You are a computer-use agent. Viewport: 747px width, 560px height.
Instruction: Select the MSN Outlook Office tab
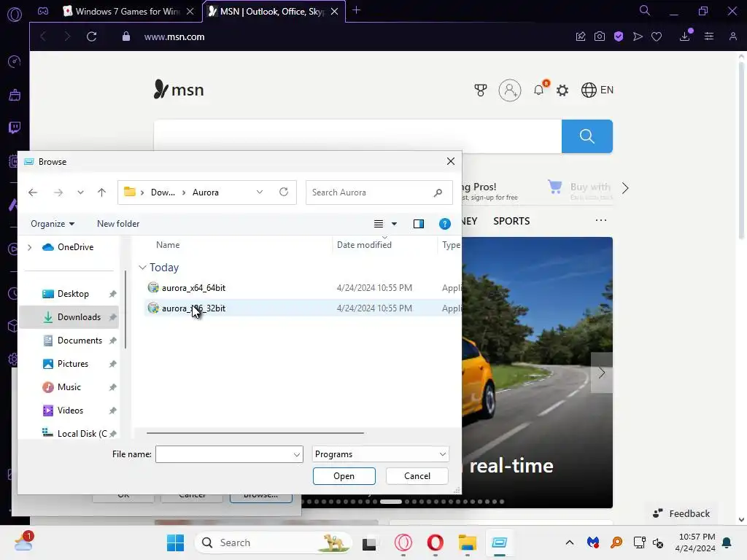pyautogui.click(x=272, y=12)
